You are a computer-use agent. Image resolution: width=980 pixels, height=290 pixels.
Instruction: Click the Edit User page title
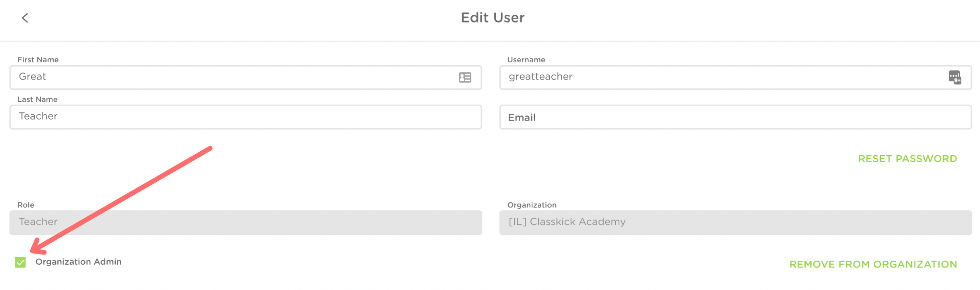[492, 18]
